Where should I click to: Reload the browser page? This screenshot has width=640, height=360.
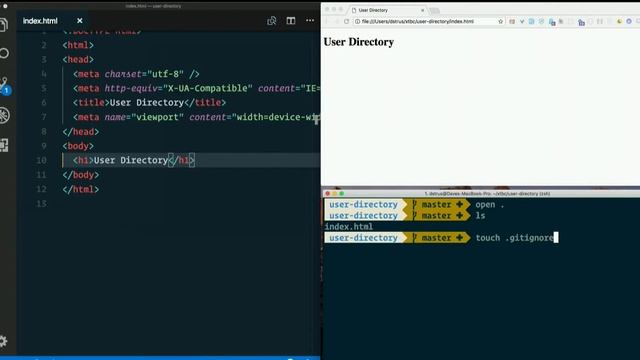[346, 22]
